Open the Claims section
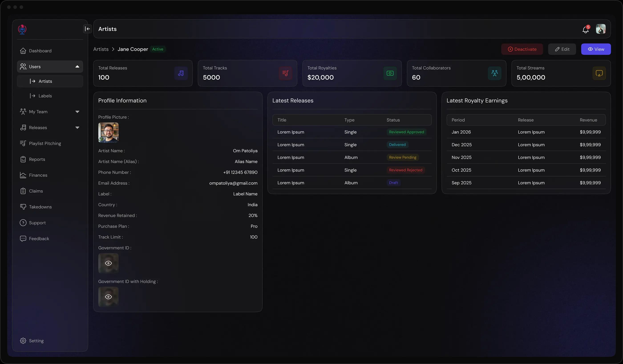This screenshot has height=364, width=623. (x=50, y=191)
